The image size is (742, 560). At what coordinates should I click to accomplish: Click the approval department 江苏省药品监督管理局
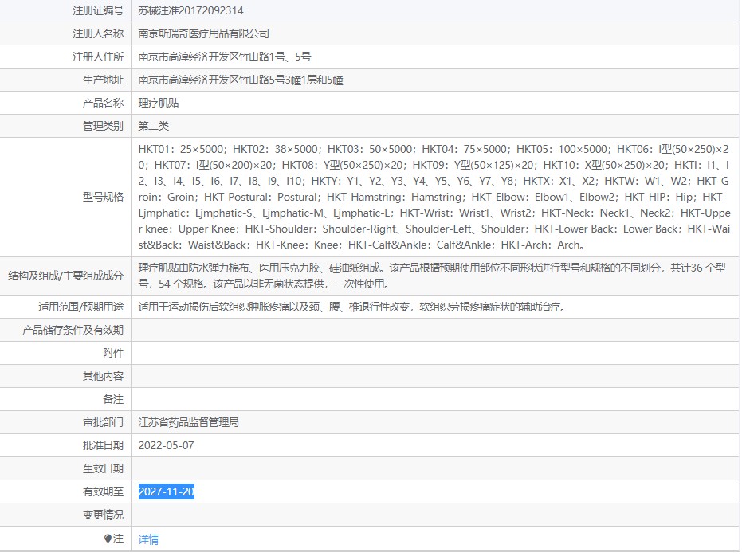coord(188,422)
